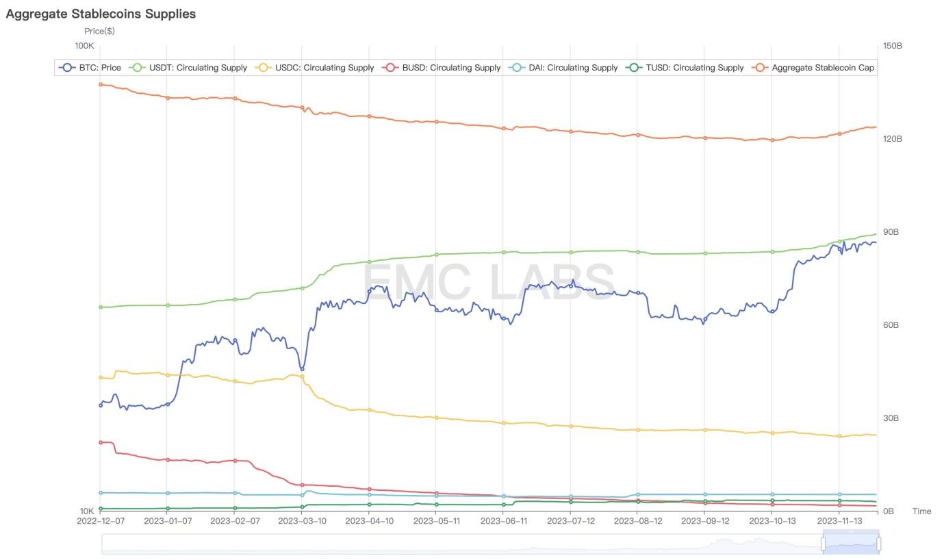Click the USDC yellow legend marker icon
944x560 pixels.
pyautogui.click(x=264, y=68)
